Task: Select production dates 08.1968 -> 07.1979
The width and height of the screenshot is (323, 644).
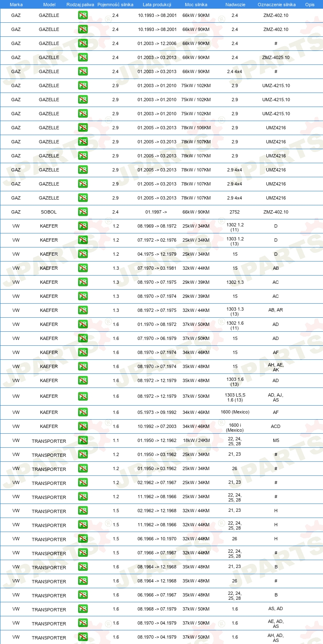Action: [x=157, y=609]
